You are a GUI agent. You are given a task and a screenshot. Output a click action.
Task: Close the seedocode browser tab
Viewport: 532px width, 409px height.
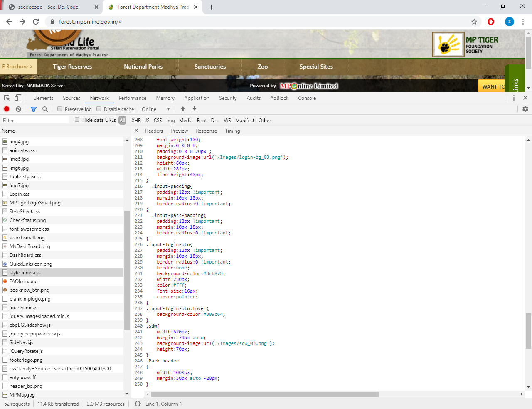[96, 7]
